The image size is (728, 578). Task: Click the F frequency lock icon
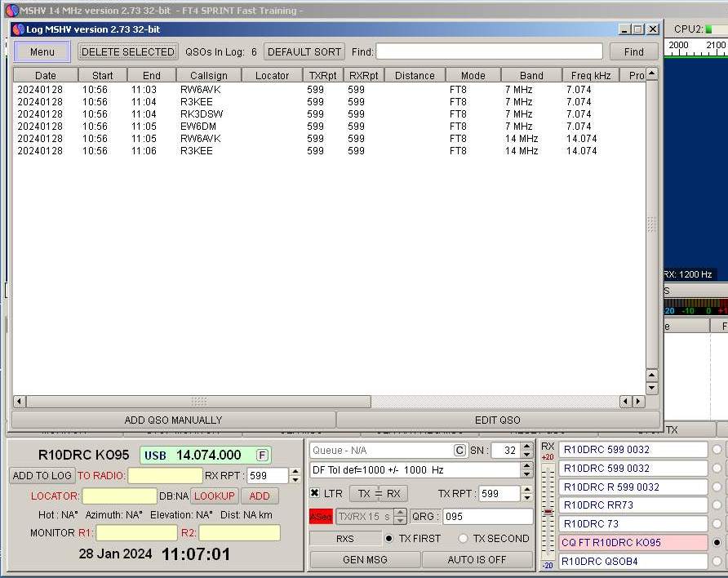[262, 455]
